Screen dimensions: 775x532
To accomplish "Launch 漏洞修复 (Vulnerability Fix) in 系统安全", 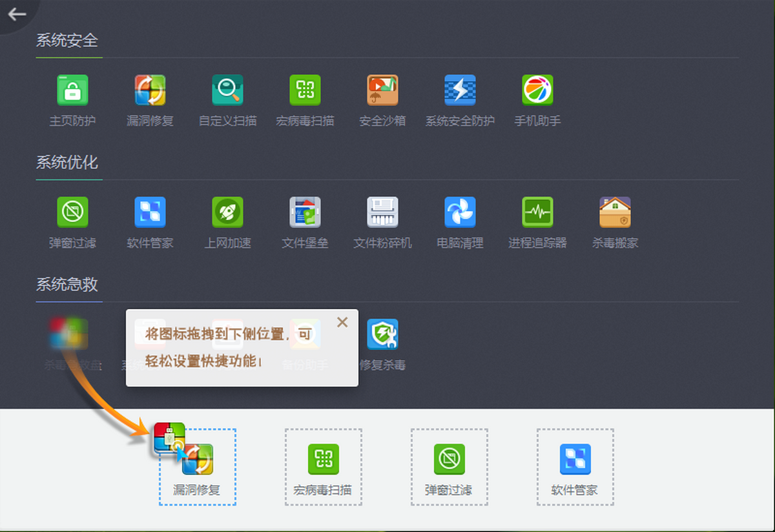I will coord(150,90).
